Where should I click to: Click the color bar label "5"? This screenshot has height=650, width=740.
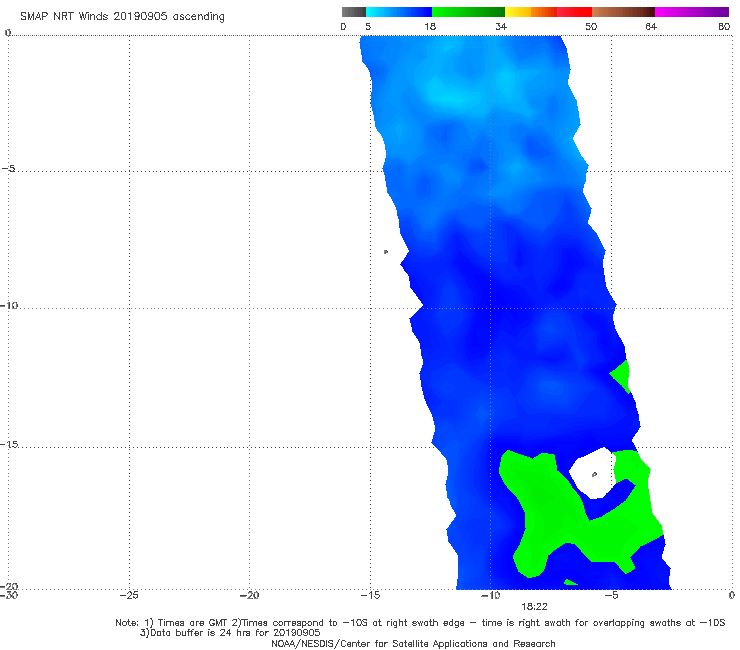[x=368, y=26]
